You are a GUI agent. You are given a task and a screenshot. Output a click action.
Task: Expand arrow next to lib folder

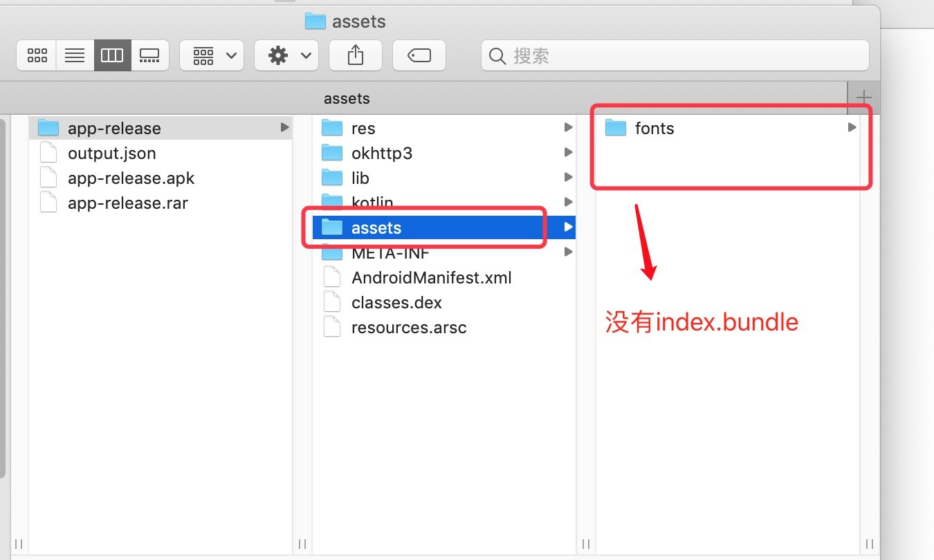[x=568, y=177]
